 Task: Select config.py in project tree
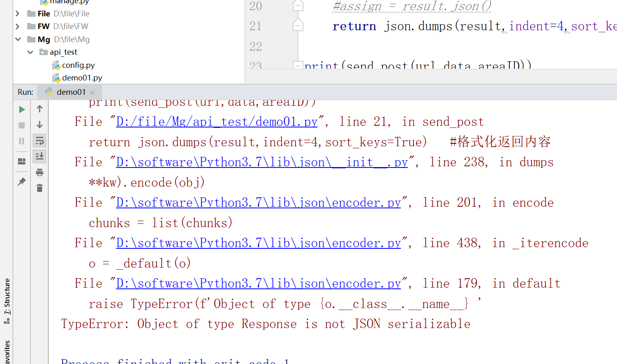click(x=78, y=65)
